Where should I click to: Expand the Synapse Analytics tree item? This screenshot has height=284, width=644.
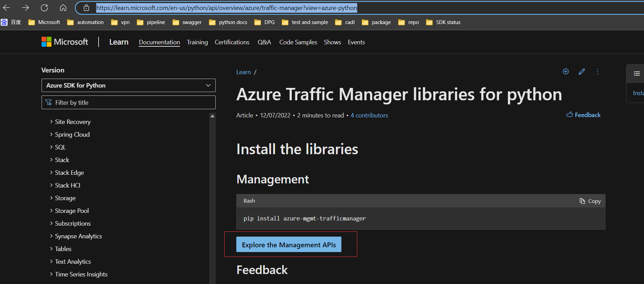78,236
